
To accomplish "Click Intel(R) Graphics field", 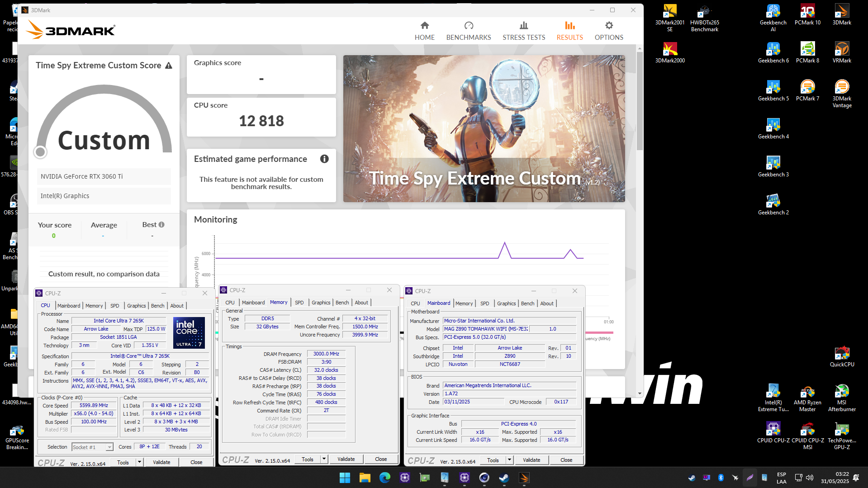I will pyautogui.click(x=104, y=196).
